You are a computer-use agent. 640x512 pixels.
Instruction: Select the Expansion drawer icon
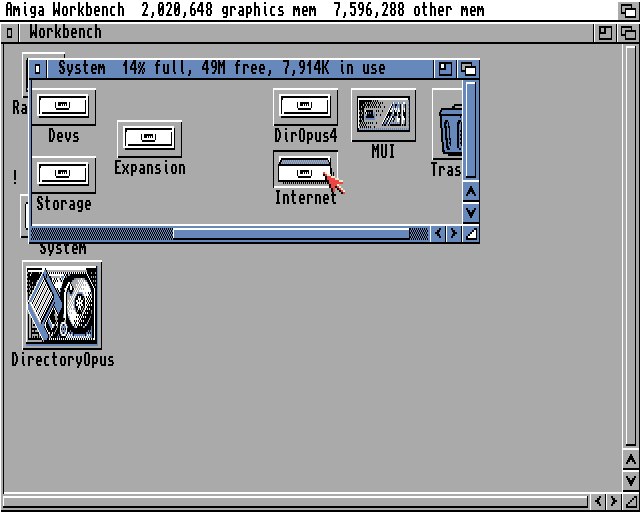(x=149, y=138)
